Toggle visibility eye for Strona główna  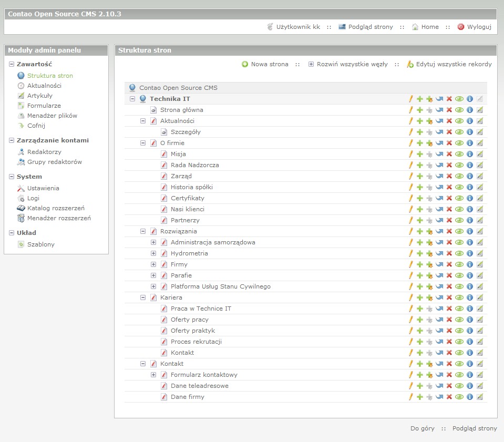tap(459, 110)
